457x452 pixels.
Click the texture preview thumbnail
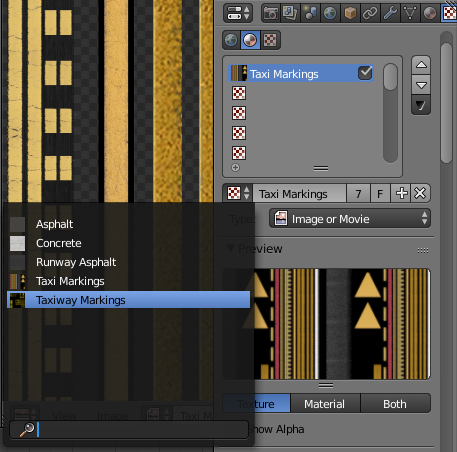[x=326, y=324]
